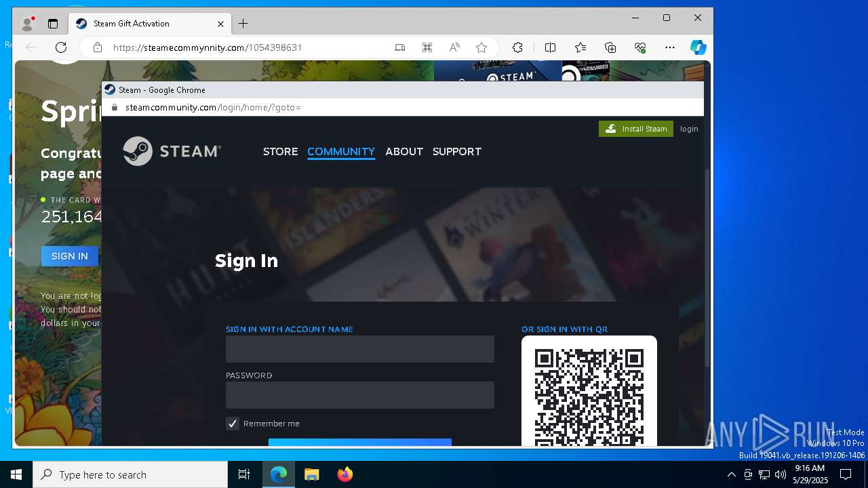Click 'OR SIGN IN WITH QR' label
The image size is (868, 488).
click(x=564, y=329)
